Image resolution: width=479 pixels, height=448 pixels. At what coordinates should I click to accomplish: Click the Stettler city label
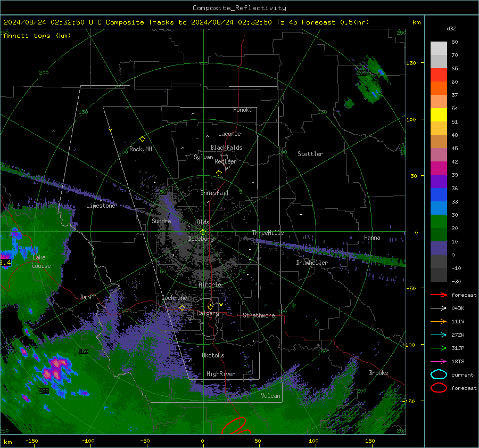[310, 154]
